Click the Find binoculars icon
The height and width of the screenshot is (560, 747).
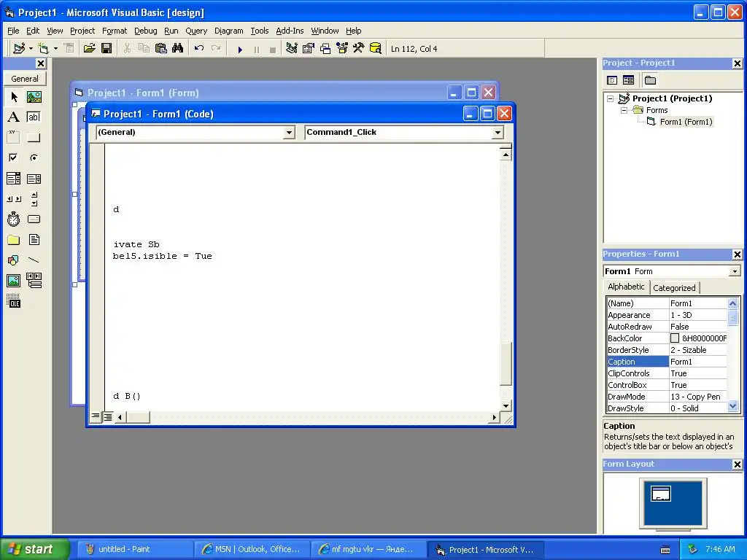coord(178,49)
